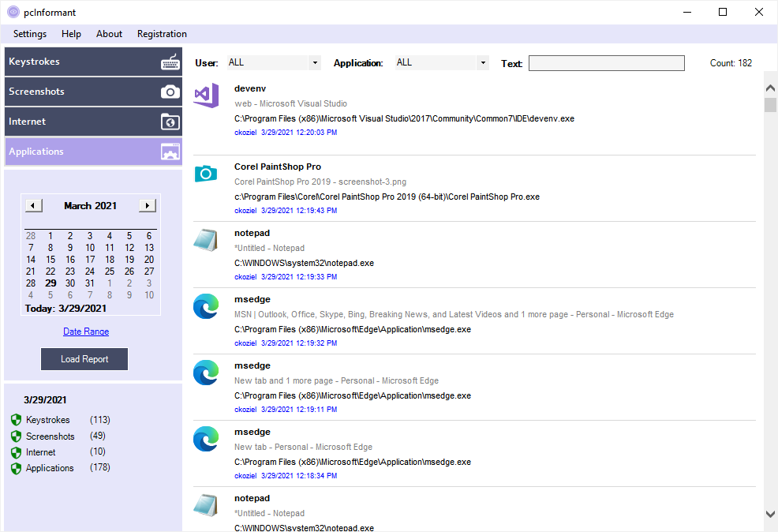This screenshot has width=778, height=532.
Task: Select March 29 in the calendar
Action: 50,283
